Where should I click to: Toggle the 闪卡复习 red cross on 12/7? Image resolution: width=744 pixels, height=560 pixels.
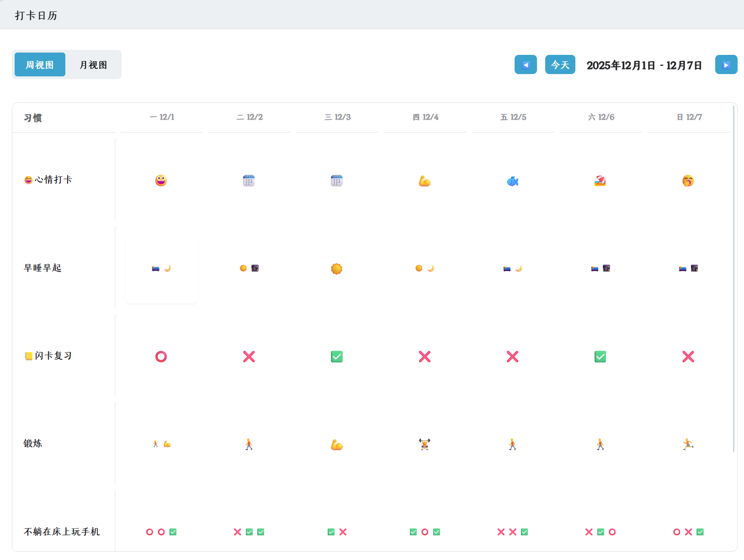pyautogui.click(x=688, y=357)
